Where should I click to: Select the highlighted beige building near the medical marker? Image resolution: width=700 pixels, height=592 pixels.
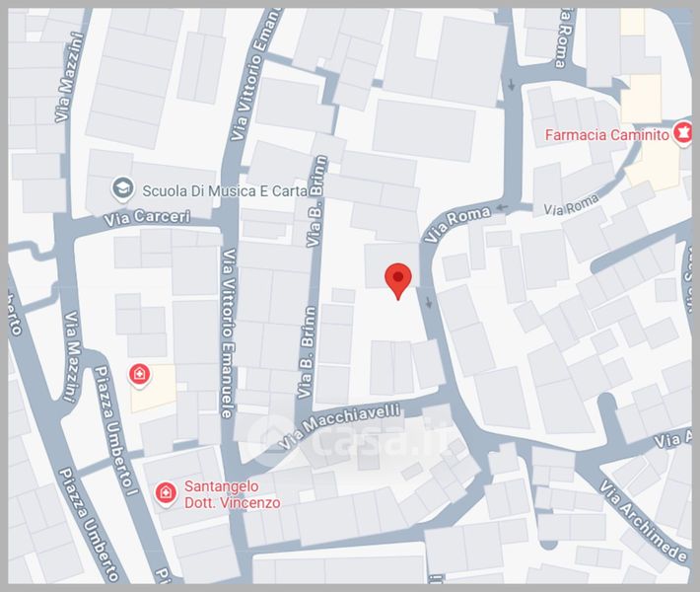coord(153,388)
